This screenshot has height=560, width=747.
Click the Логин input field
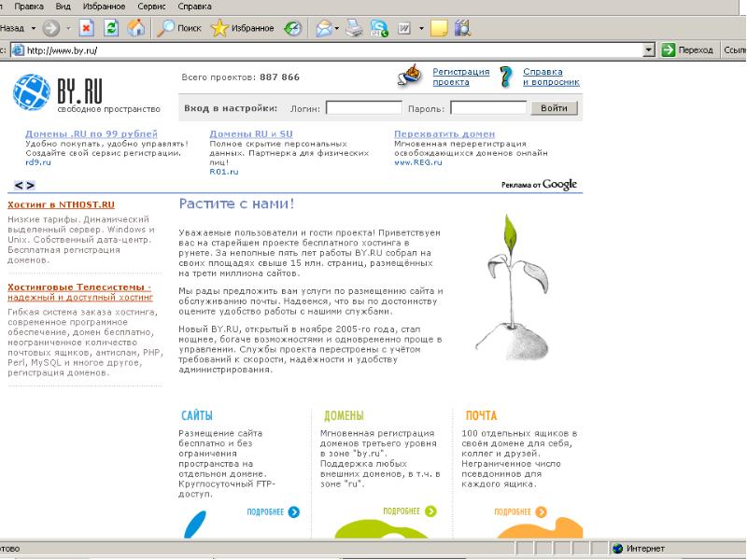click(363, 108)
